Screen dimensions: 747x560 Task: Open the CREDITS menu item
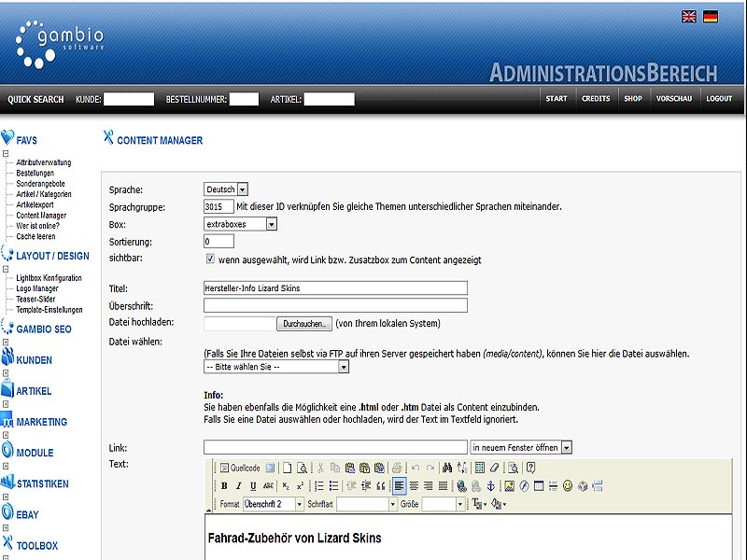coord(596,99)
